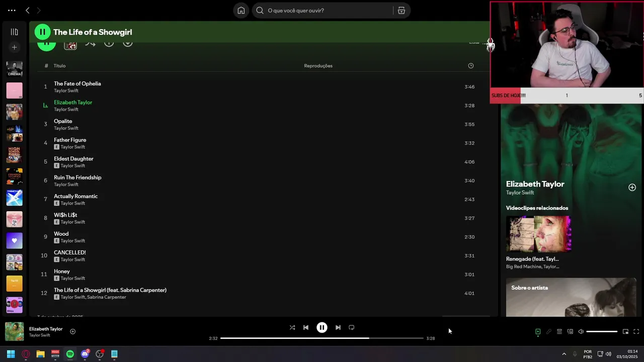
Task: Sort by the duration clock icon
Action: (471, 66)
